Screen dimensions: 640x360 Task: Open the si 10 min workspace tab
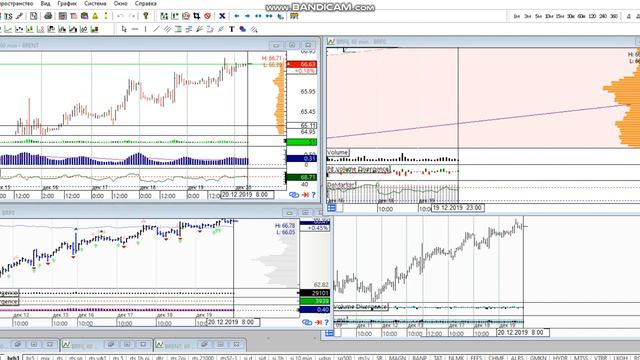coord(300,358)
